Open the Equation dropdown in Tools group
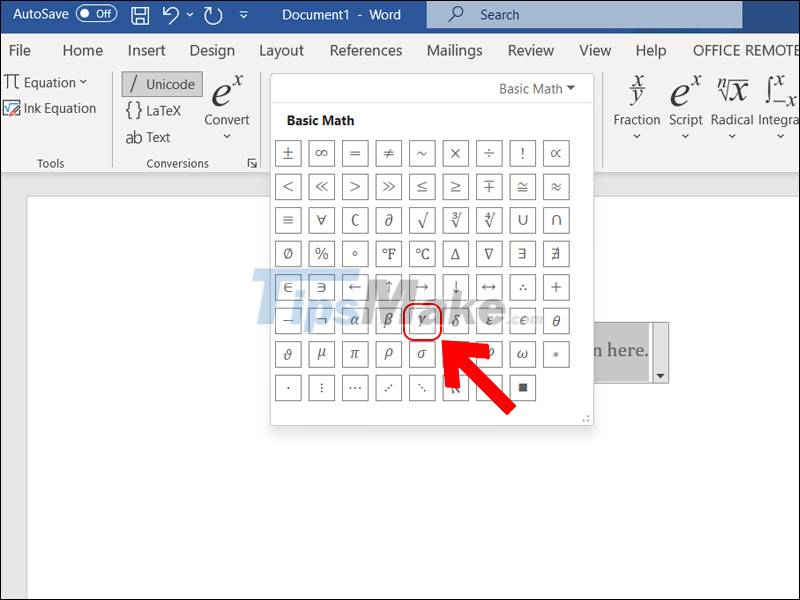Viewport: 800px width, 600px height. [x=47, y=82]
